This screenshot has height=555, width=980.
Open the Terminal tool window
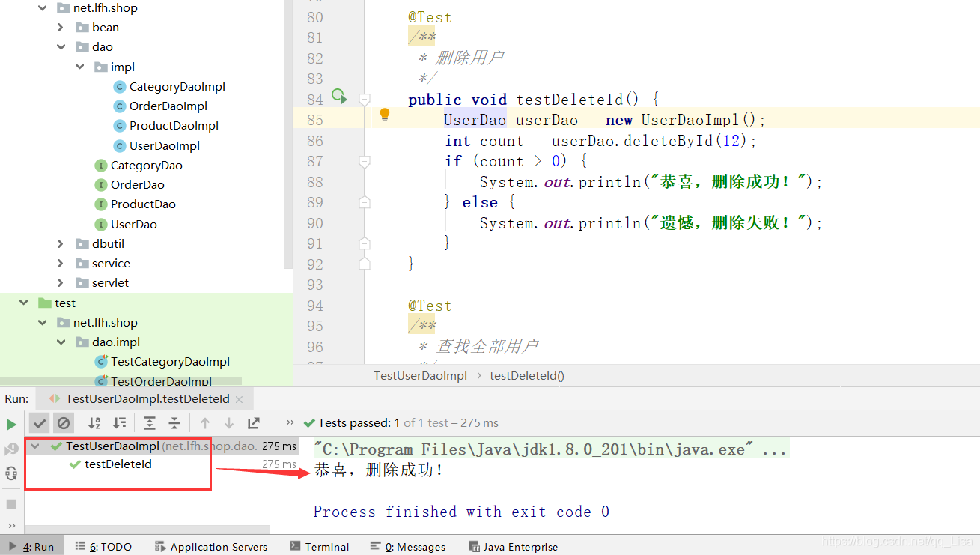(320, 547)
